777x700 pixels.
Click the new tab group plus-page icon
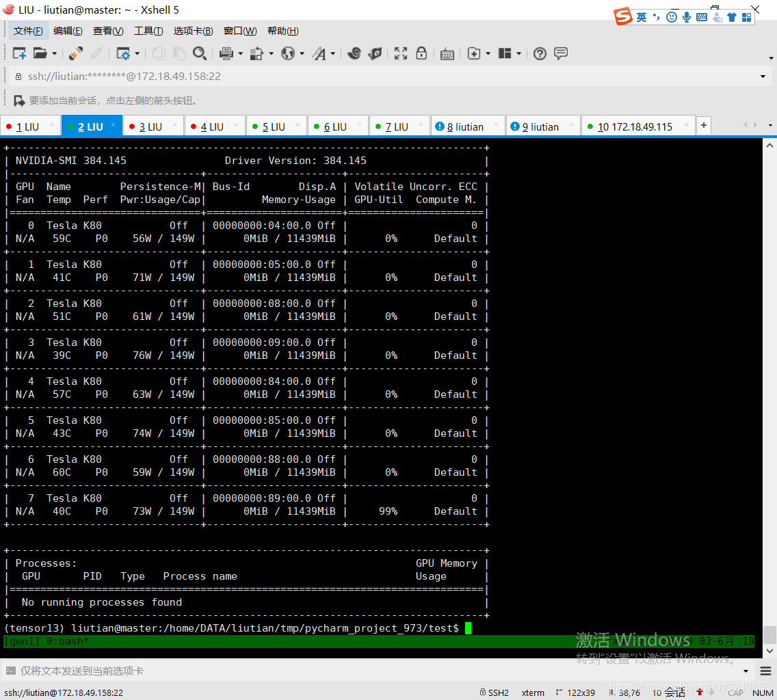pyautogui.click(x=474, y=53)
